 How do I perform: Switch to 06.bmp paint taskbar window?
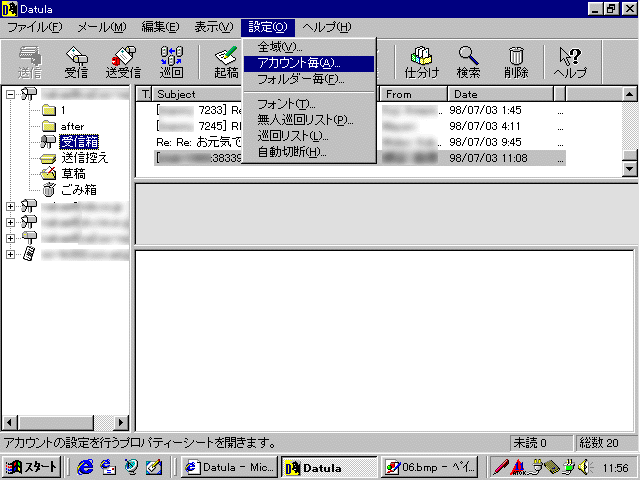(429, 467)
